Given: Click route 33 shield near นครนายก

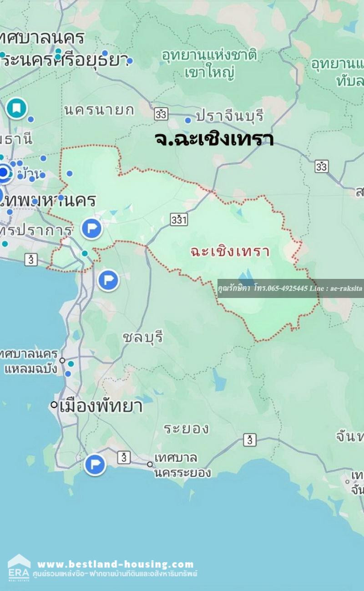Looking at the screenshot, I should [x=161, y=113].
